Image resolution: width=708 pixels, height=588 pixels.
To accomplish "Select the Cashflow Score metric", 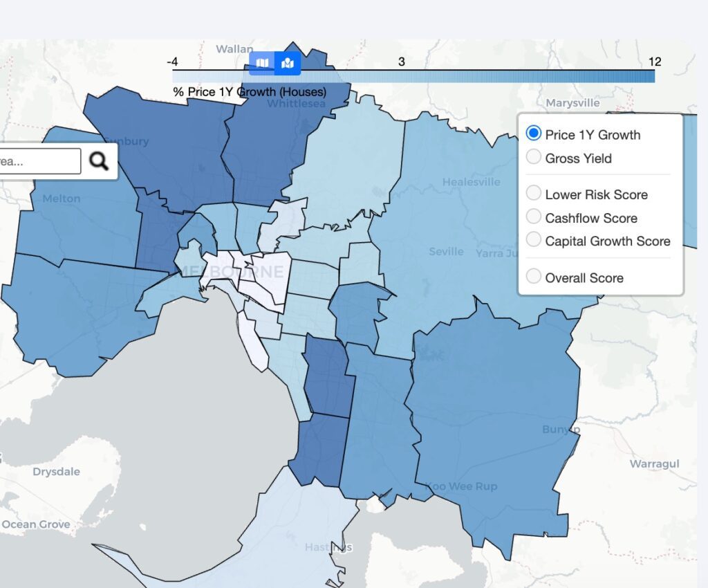I will click(x=533, y=217).
